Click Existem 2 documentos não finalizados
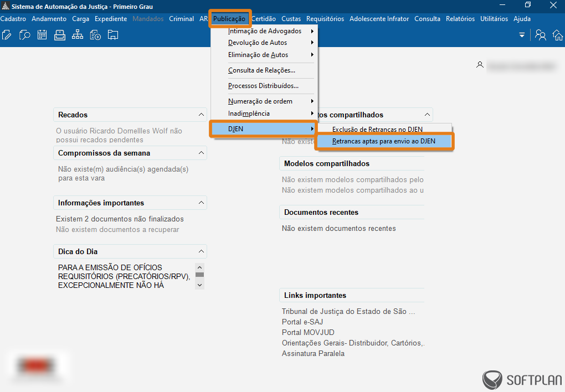Image resolution: width=565 pixels, height=392 pixels. point(120,219)
